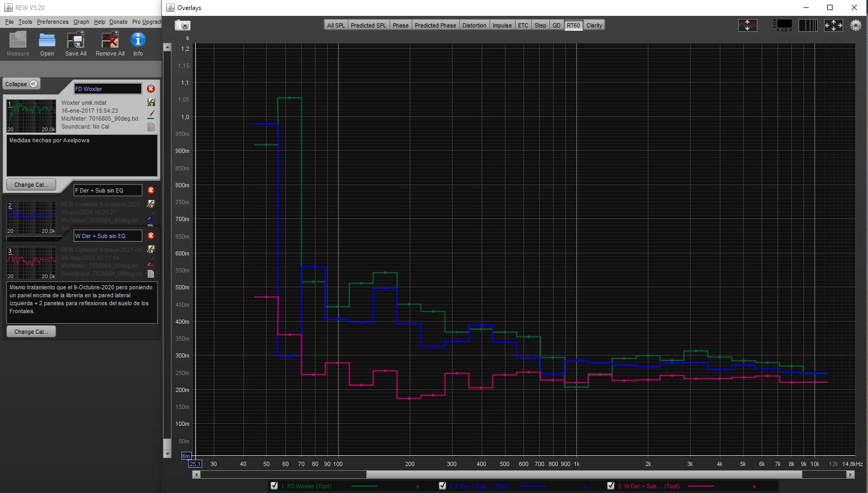Image resolution: width=868 pixels, height=493 pixels.
Task: Open the Preferences menu
Action: click(52, 22)
